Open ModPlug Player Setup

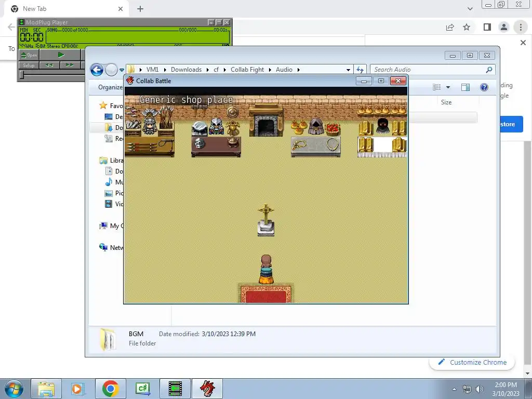point(29,65)
